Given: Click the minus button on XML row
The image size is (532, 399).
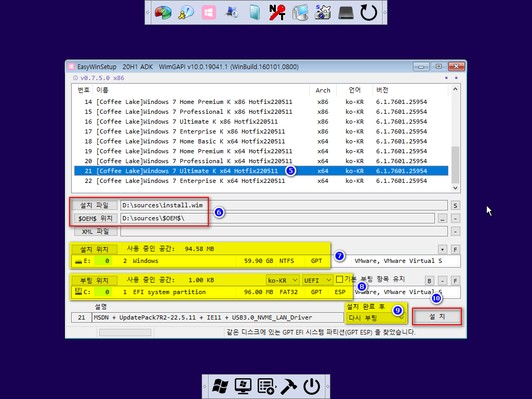Looking at the screenshot, I should [455, 231].
